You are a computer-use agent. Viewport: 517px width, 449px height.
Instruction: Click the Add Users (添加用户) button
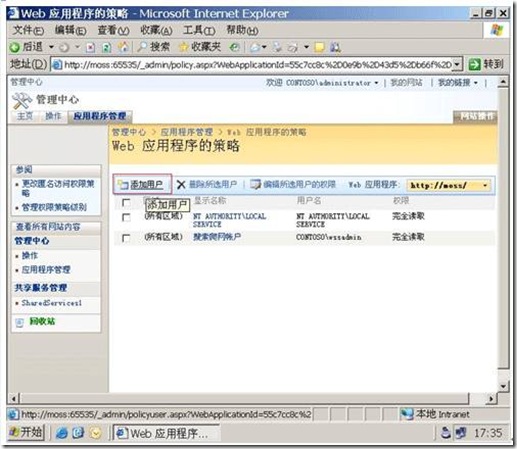[x=142, y=184]
